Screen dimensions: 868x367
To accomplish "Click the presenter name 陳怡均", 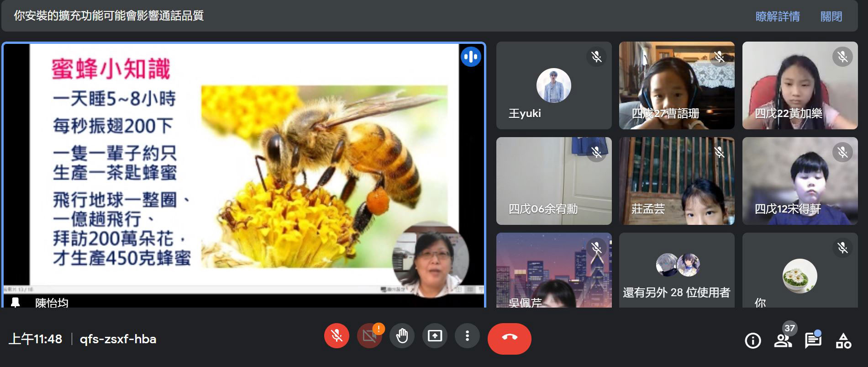I will click(x=52, y=303).
